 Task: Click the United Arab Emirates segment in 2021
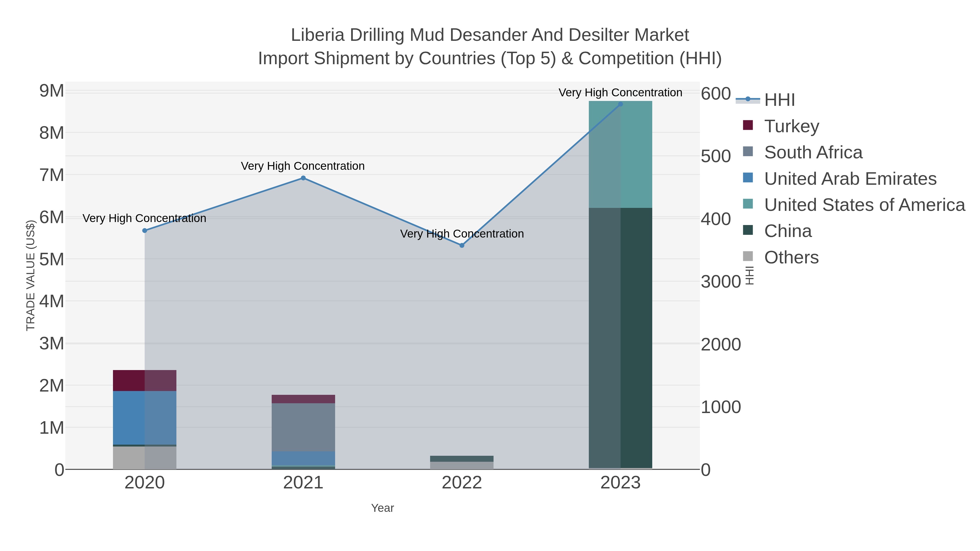point(303,458)
